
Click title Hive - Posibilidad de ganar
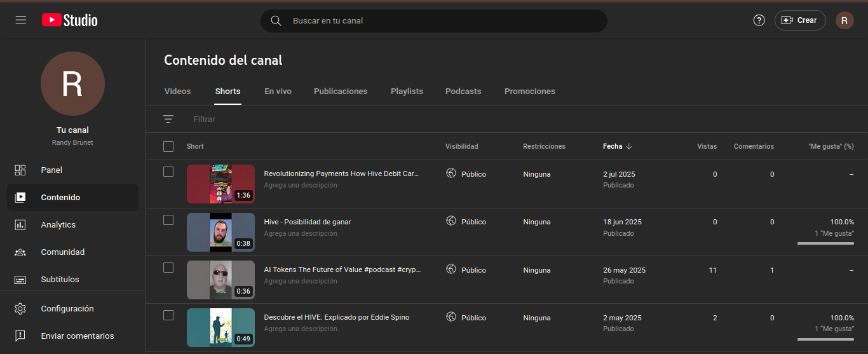coord(308,222)
